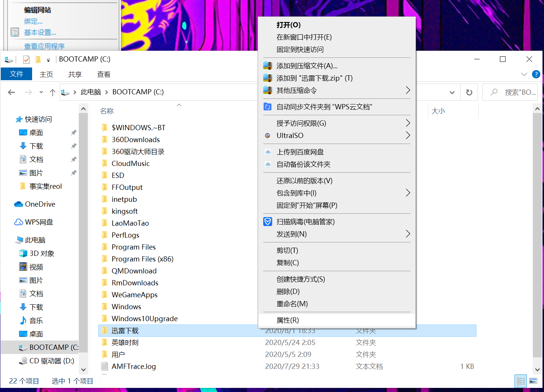Screen dimensions: 544x392
Task: Click the OneDrive cloud icon in navigation pane
Action: 19,204
